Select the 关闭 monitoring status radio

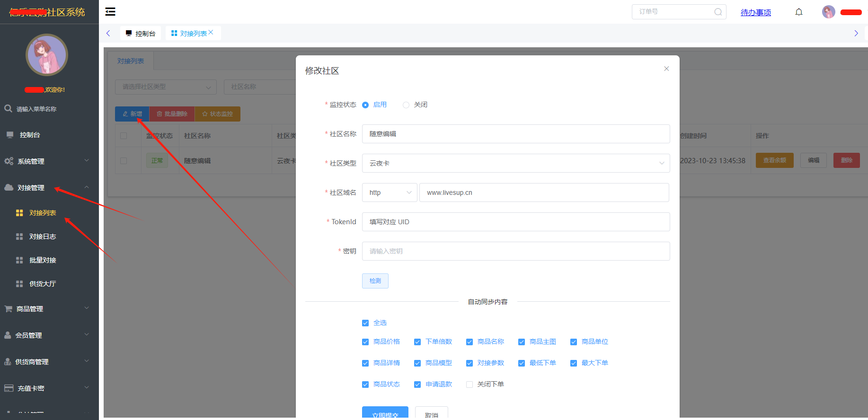[x=406, y=105]
